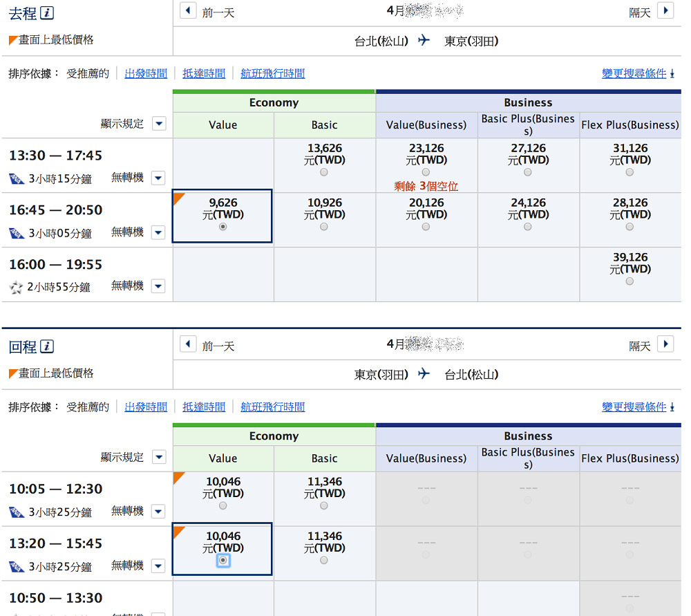Click outbound Flex Plus(Business) column header
Screen dimensions: 691x616
tap(630, 125)
